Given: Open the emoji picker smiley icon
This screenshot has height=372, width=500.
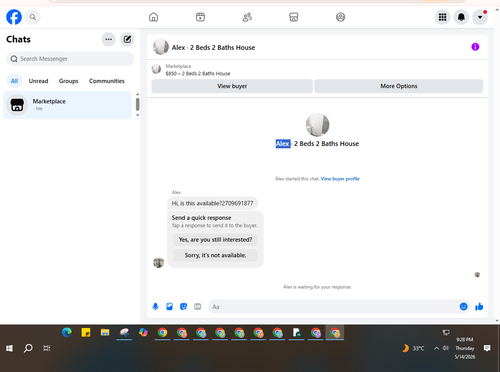Looking at the screenshot, I should [x=463, y=307].
